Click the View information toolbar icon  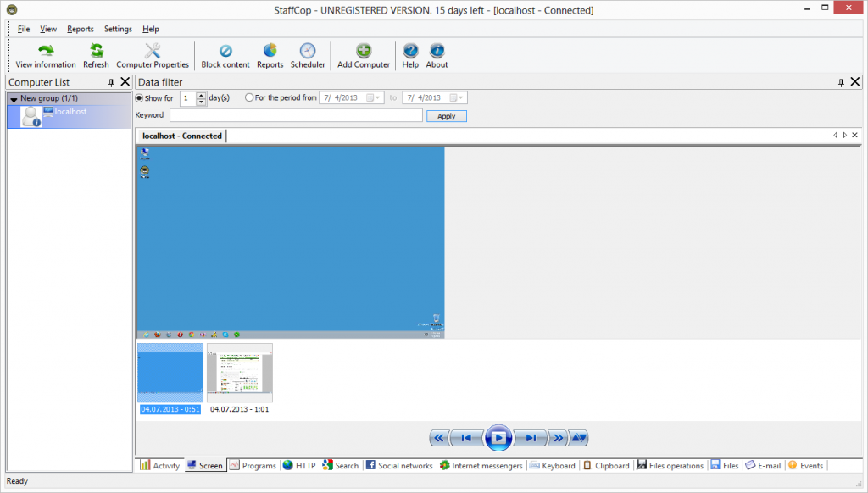[46, 52]
